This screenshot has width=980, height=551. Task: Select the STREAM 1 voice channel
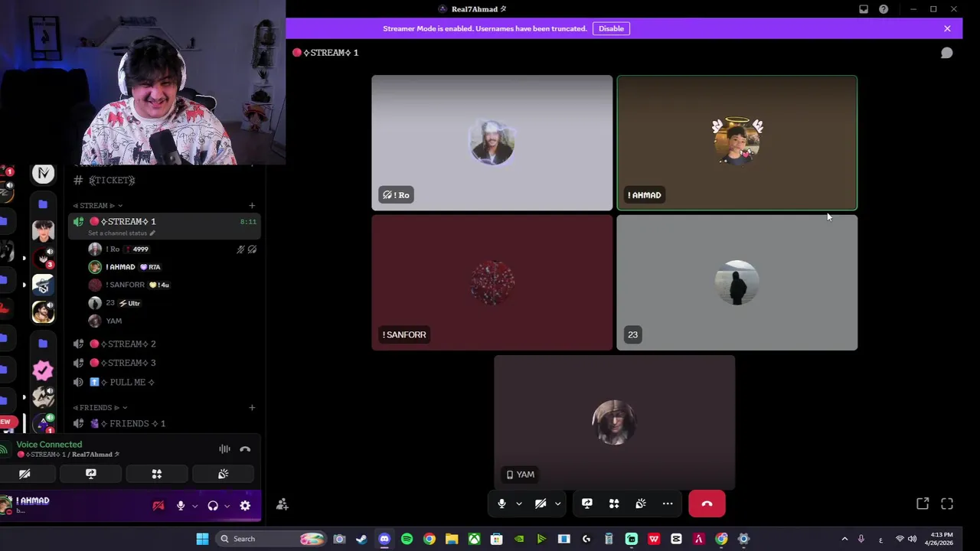(165, 226)
